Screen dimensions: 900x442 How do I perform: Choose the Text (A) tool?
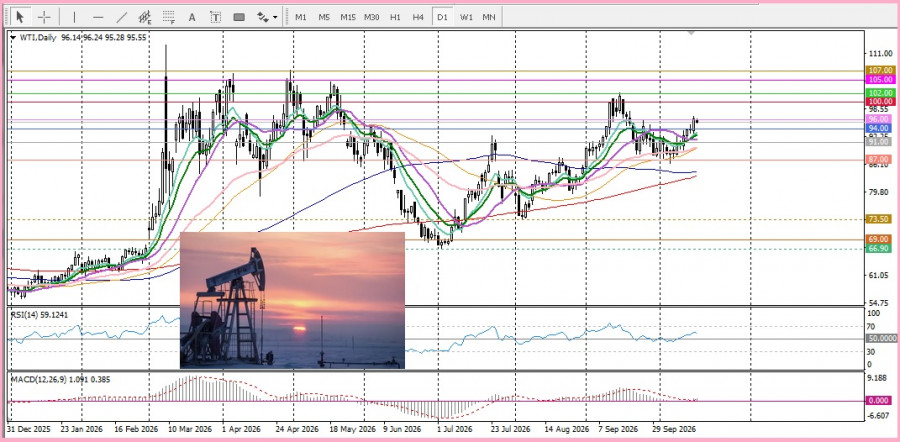[192, 17]
